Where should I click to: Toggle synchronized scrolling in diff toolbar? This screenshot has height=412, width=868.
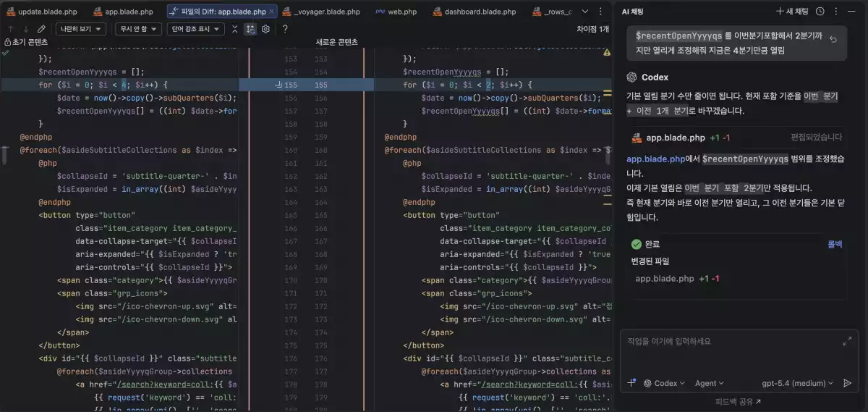point(250,29)
